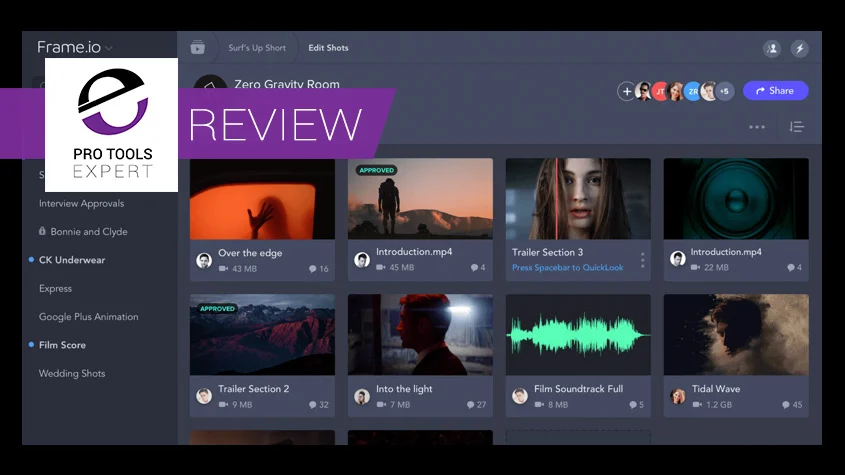View the 5 comments on Film Soundtrack Full
Viewport: 845px width, 475px height.
pyautogui.click(x=636, y=404)
